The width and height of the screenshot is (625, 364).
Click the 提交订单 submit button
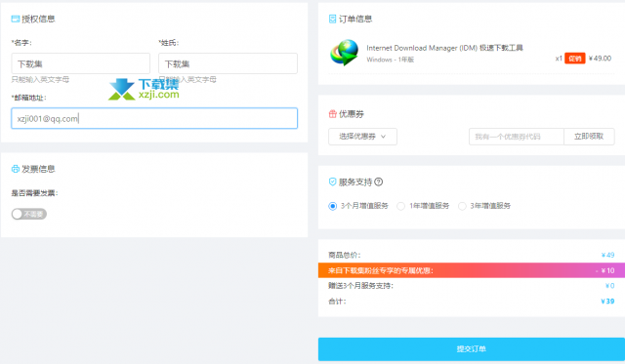(x=471, y=348)
